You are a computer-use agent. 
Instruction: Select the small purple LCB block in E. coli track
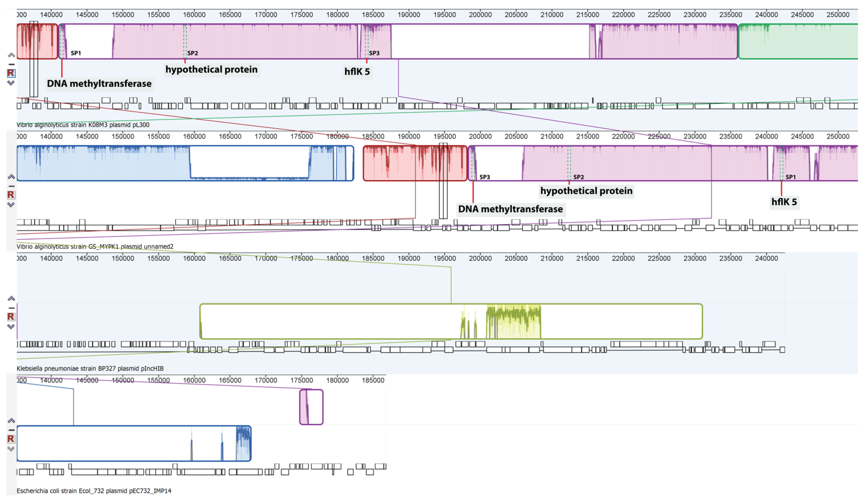pyautogui.click(x=311, y=407)
